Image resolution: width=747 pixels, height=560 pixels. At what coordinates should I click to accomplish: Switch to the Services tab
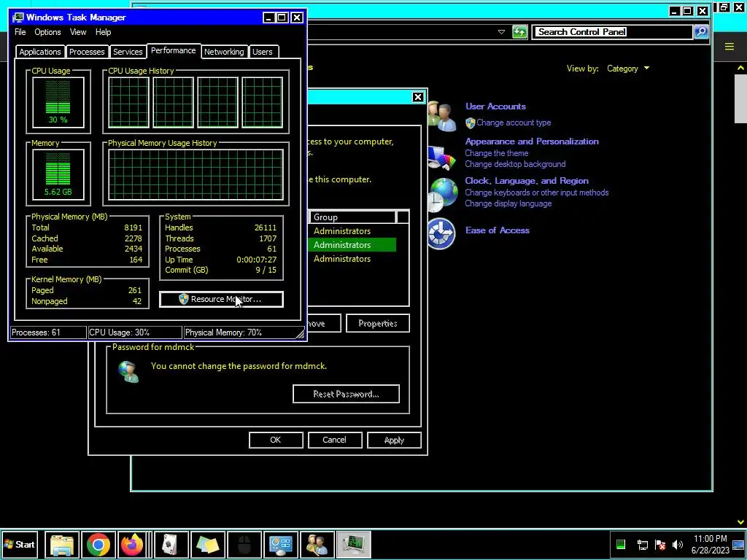[128, 52]
